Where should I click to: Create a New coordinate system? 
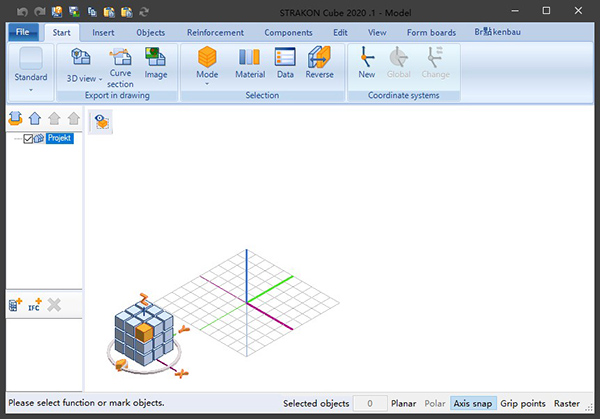click(x=367, y=63)
